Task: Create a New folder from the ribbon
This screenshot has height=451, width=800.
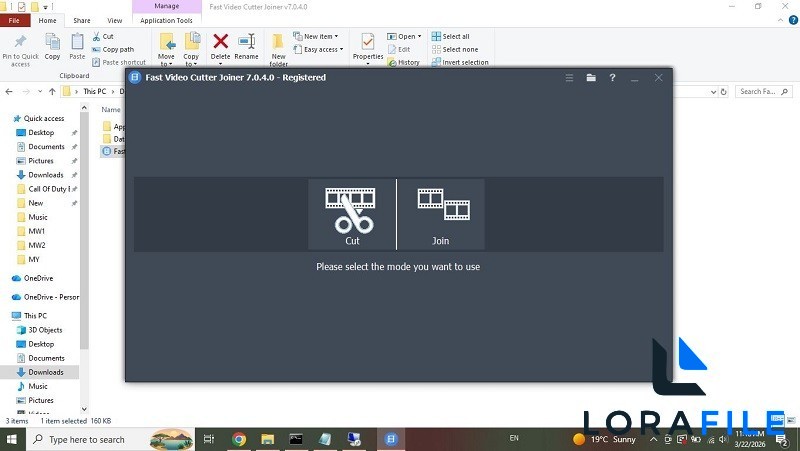Action: pos(279,49)
